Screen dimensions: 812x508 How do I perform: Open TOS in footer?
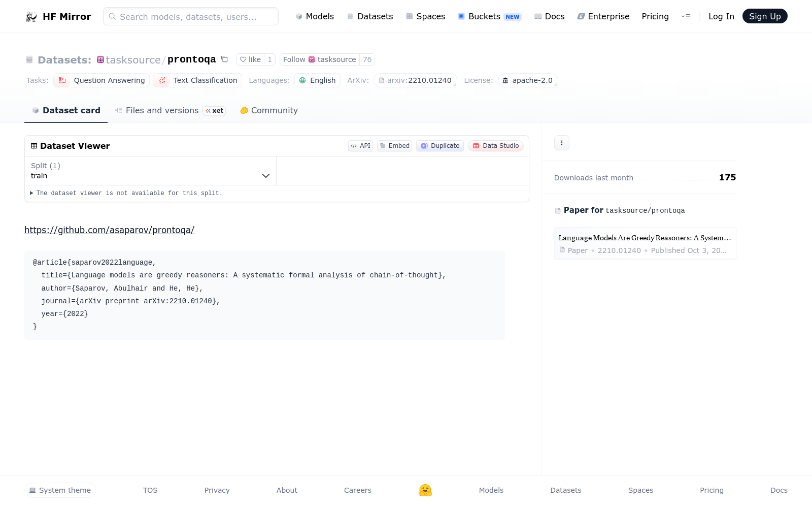pos(150,490)
